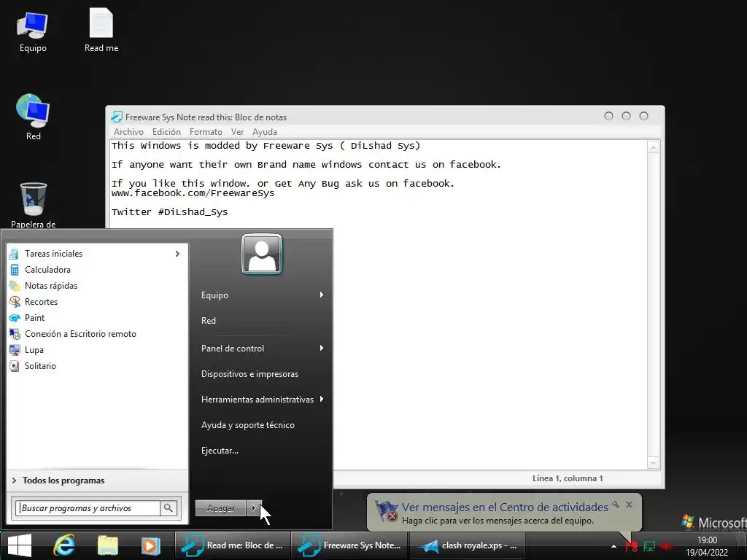Open Internet Explorer from the taskbar
This screenshot has width=747, height=560.
coord(64,545)
